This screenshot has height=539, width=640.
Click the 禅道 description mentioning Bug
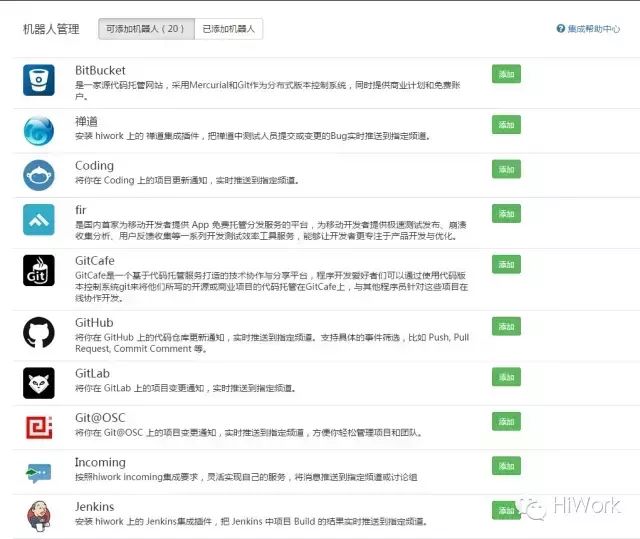(253, 136)
